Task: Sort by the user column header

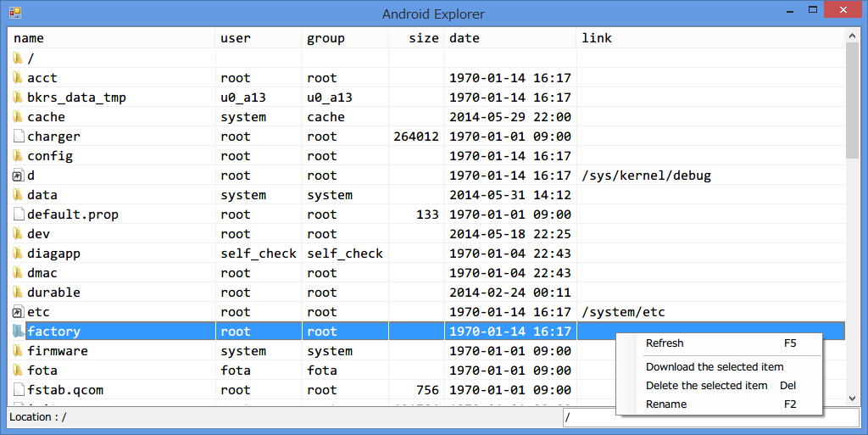Action: pyautogui.click(x=259, y=38)
